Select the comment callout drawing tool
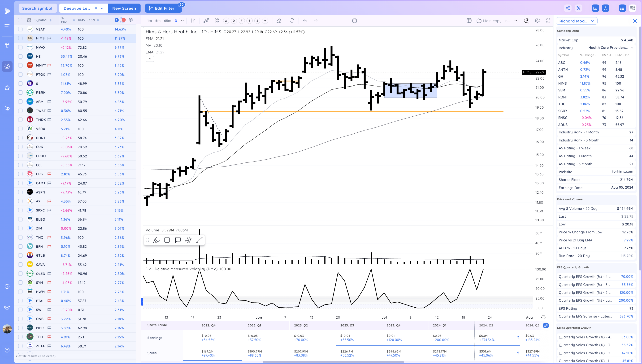 click(x=178, y=240)
